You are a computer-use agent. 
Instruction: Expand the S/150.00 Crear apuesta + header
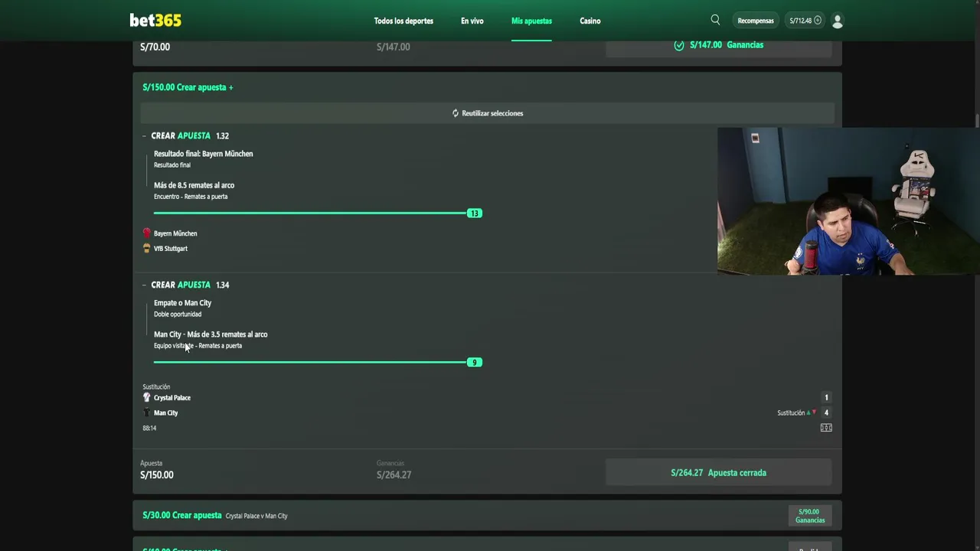pos(188,87)
